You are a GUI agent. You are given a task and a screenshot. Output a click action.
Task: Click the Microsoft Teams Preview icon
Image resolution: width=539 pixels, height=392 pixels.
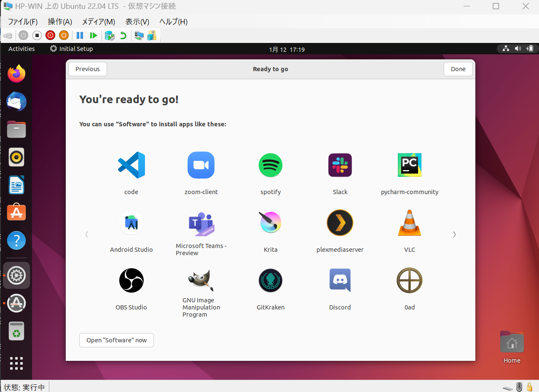click(x=201, y=224)
